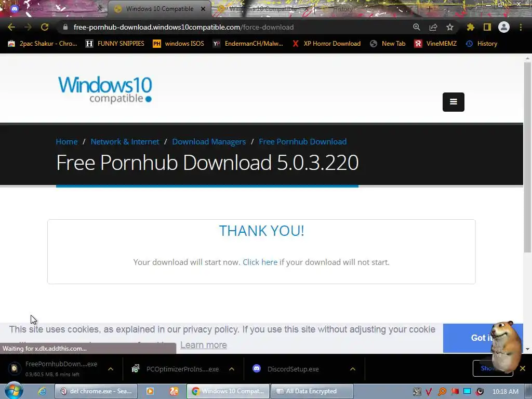The image size is (532, 399).
Task: Expand options for PCOptimizerProIns....exe download
Action: [x=232, y=369]
